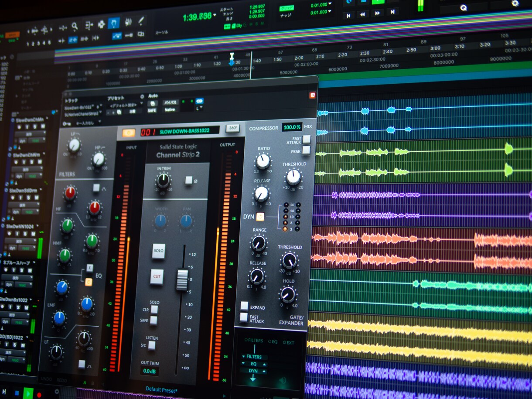This screenshot has width=532, height=399.
Task: Click the timeline insertion marker on the ruler
Action: tap(232, 59)
